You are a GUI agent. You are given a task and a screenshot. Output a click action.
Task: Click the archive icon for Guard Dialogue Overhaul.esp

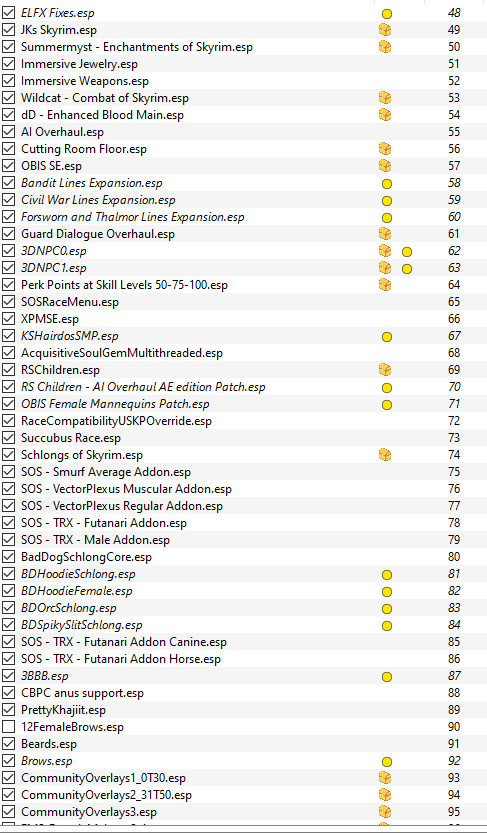point(385,234)
